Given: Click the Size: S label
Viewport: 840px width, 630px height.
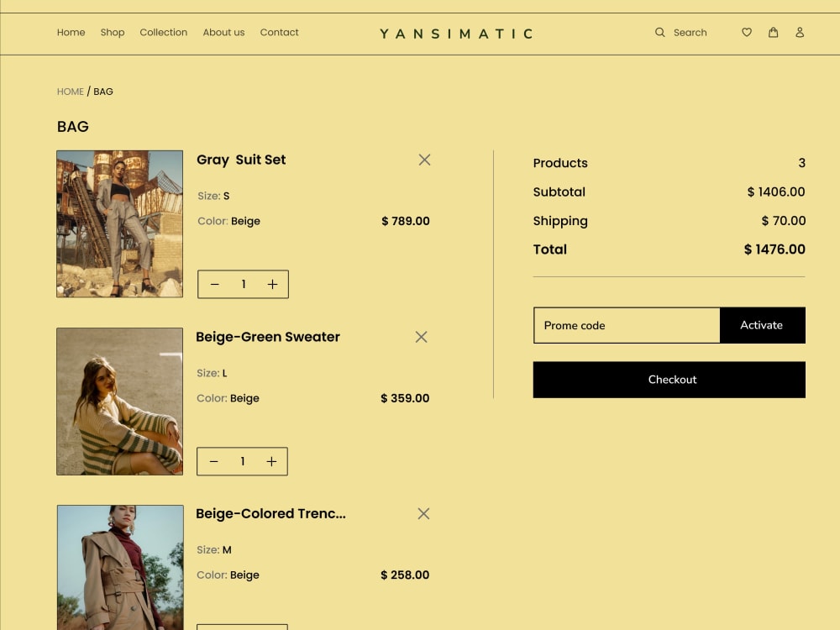Looking at the screenshot, I should click(213, 196).
